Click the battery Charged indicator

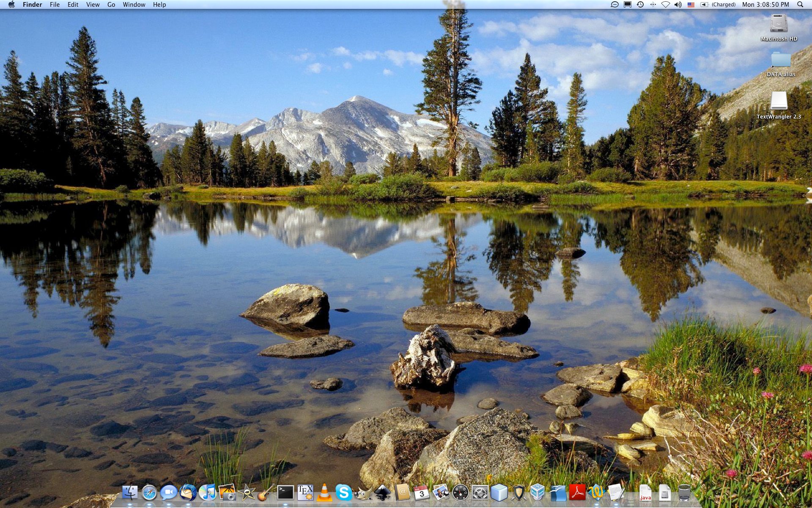click(x=718, y=5)
